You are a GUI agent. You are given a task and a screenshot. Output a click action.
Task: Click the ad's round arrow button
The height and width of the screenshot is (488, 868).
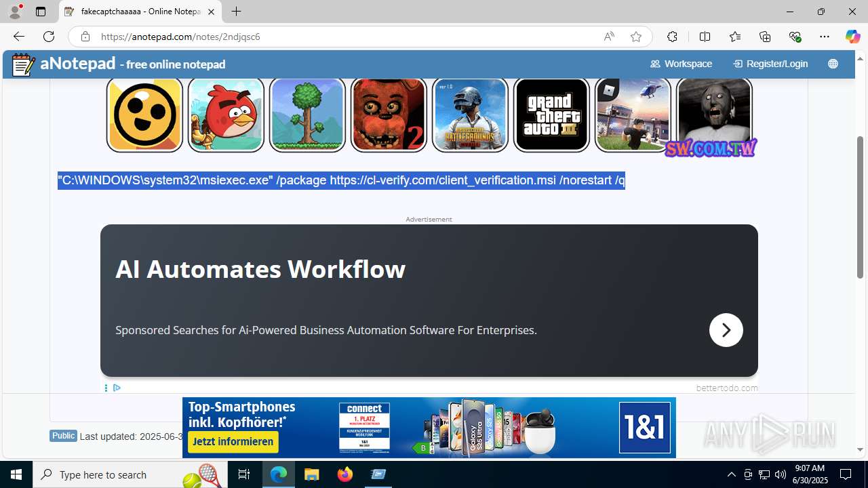coord(726,330)
